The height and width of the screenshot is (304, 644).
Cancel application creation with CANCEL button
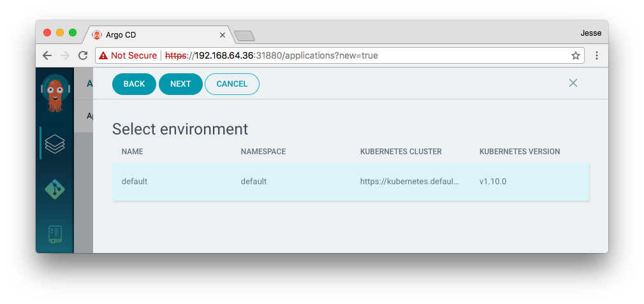(x=231, y=84)
